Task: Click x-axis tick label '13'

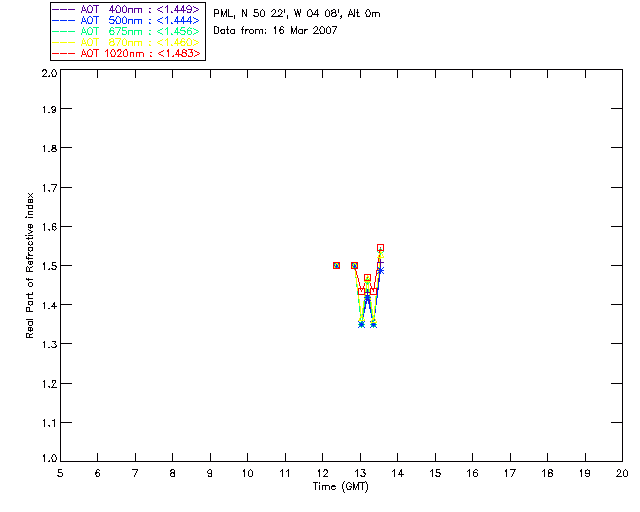Action: (360, 473)
